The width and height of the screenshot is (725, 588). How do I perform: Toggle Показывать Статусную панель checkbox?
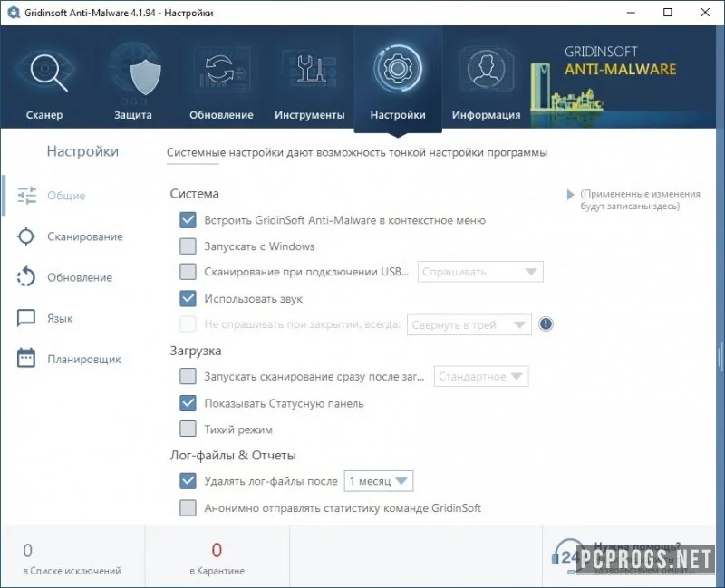(188, 402)
